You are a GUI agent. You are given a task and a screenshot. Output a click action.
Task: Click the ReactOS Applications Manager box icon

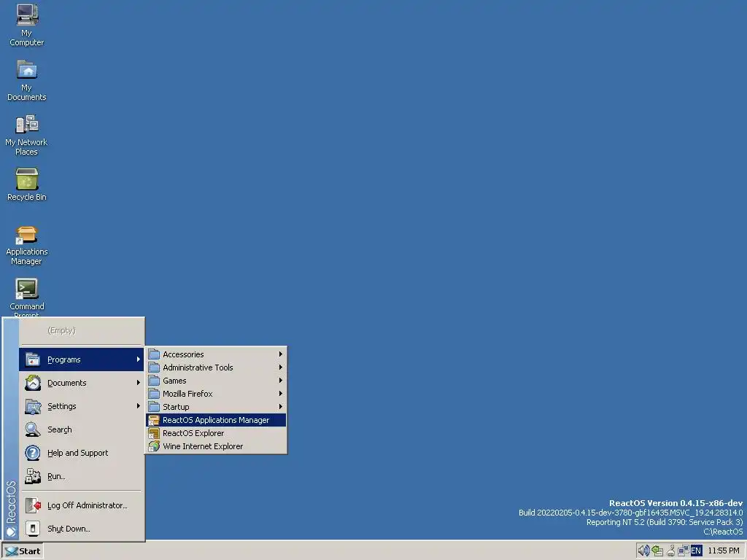point(154,420)
